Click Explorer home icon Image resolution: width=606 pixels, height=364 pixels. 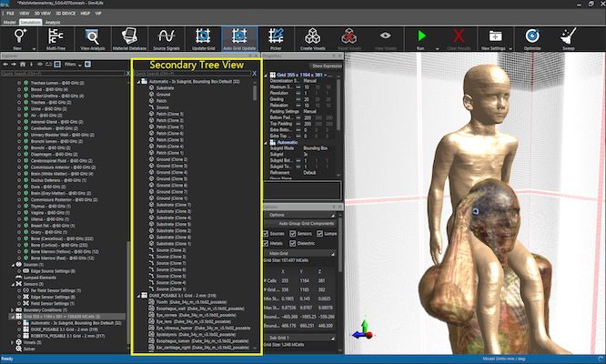23,65
